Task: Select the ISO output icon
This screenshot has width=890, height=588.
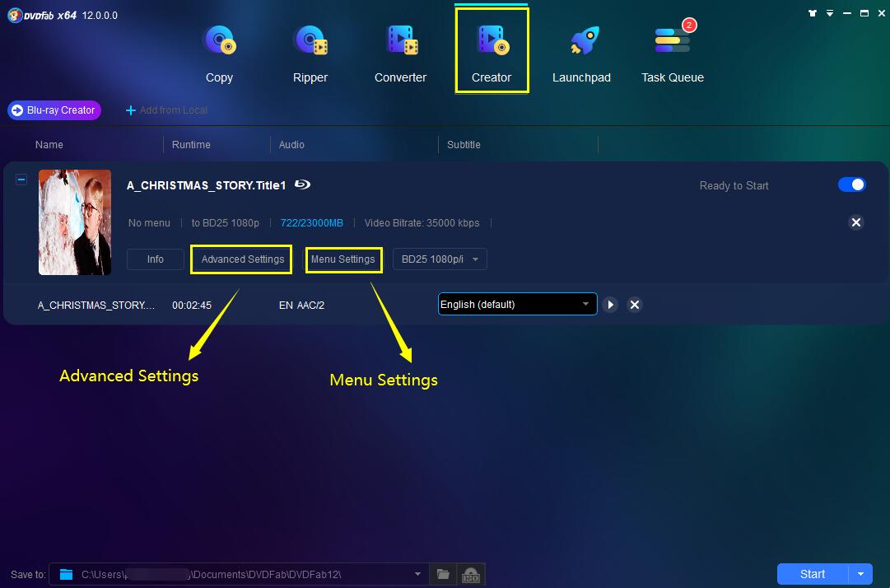Action: pos(471,574)
